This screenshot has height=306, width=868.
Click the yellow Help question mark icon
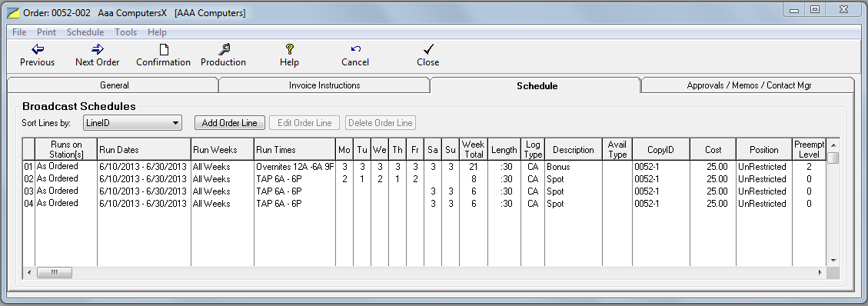tap(290, 48)
